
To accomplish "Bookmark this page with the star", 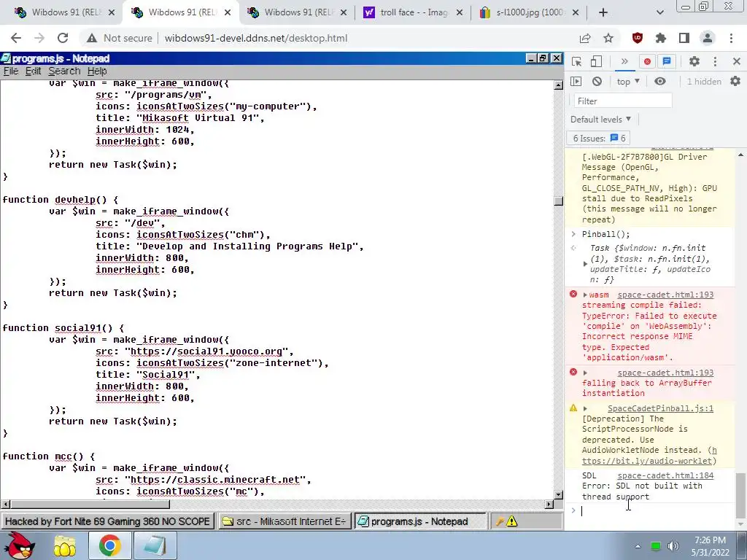I will [608, 38].
